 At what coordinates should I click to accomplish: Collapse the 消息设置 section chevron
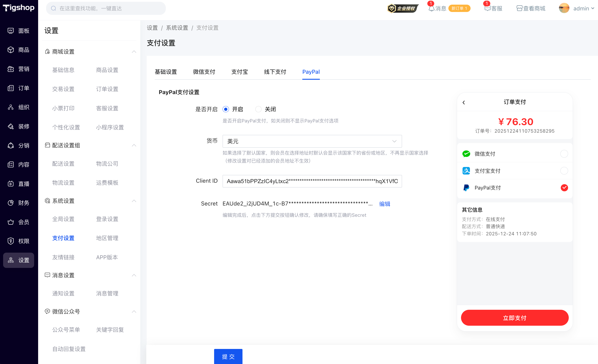point(134,275)
